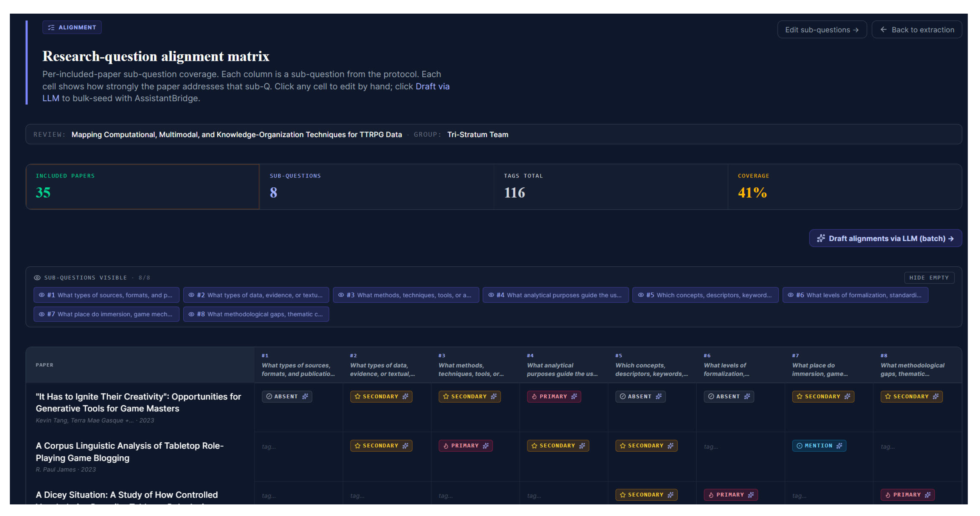
Task: Toggle visibility of sub-question #1 chip
Action: point(106,295)
